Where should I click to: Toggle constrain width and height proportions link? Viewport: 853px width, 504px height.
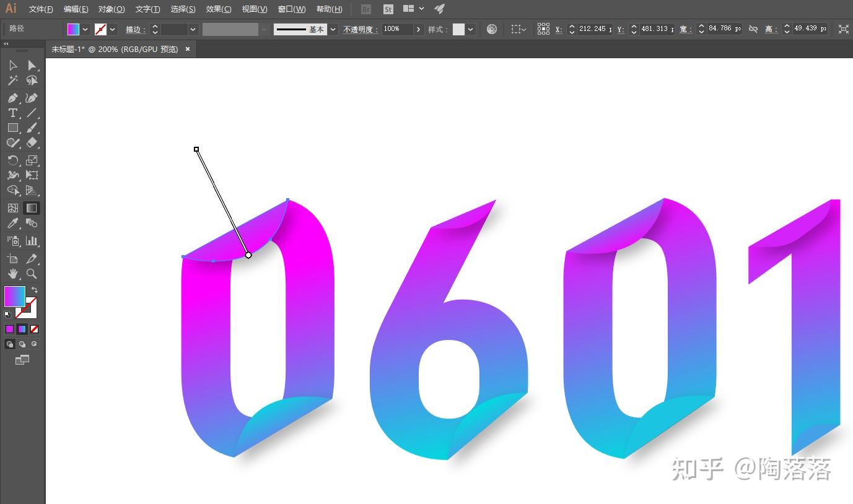(x=753, y=29)
